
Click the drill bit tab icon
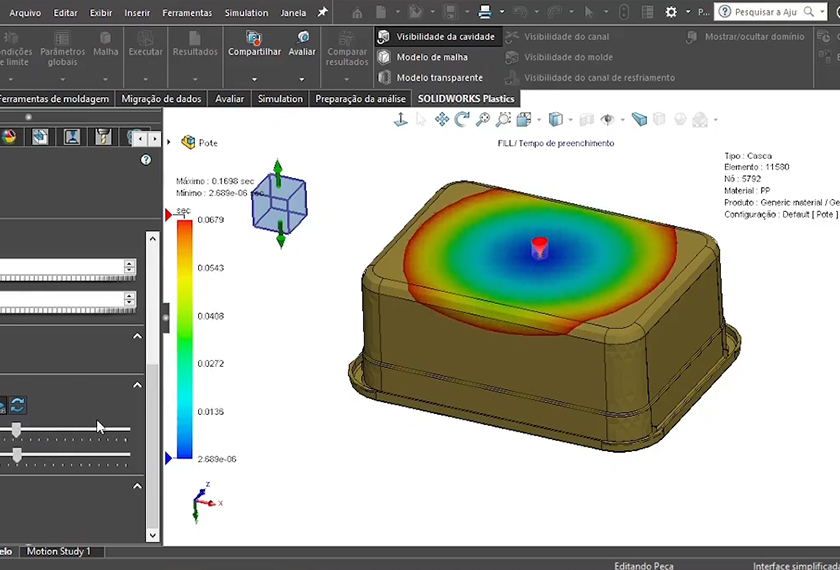click(x=103, y=137)
